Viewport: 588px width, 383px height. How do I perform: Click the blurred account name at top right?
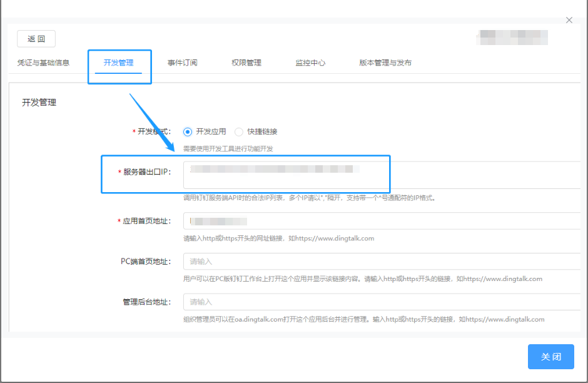point(512,37)
